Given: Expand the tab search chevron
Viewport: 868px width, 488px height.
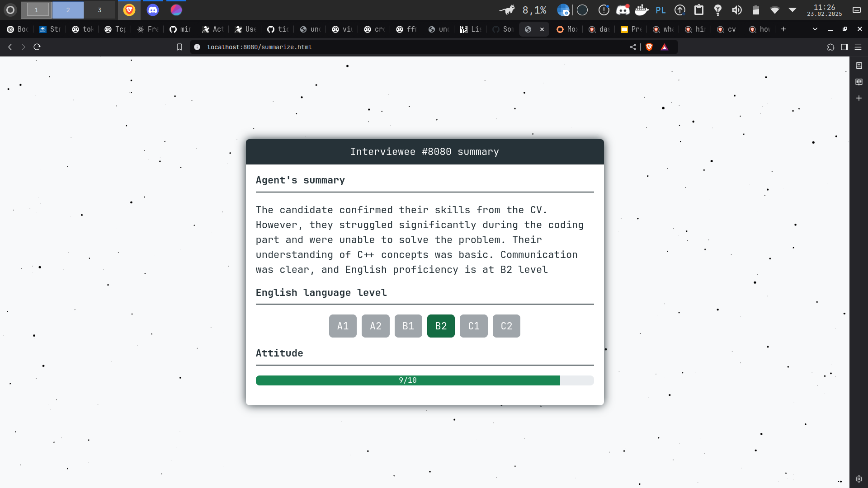Looking at the screenshot, I should (815, 29).
